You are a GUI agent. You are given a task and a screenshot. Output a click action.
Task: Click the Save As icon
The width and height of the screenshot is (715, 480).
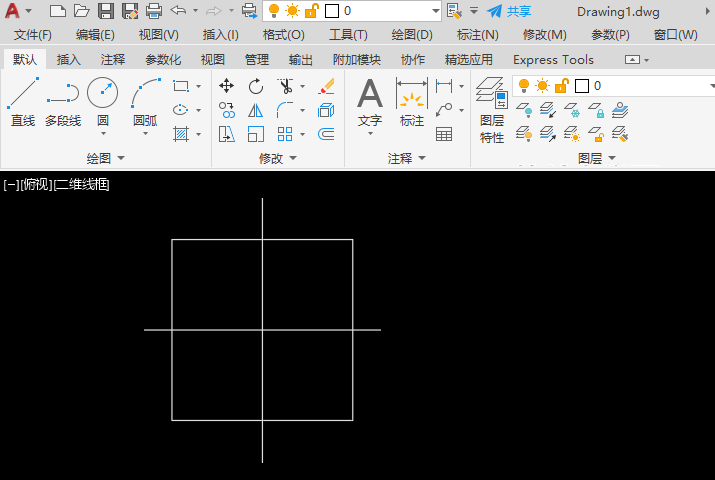pos(130,11)
